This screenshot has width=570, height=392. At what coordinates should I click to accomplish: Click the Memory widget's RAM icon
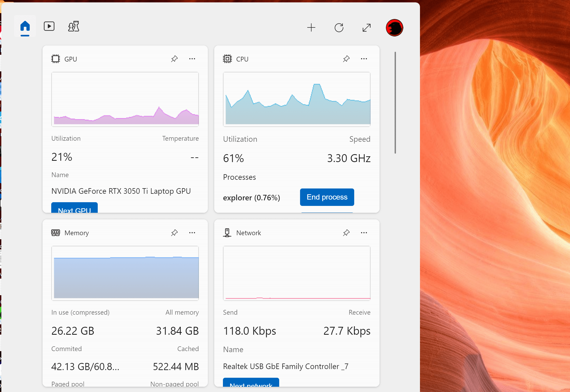click(x=55, y=233)
